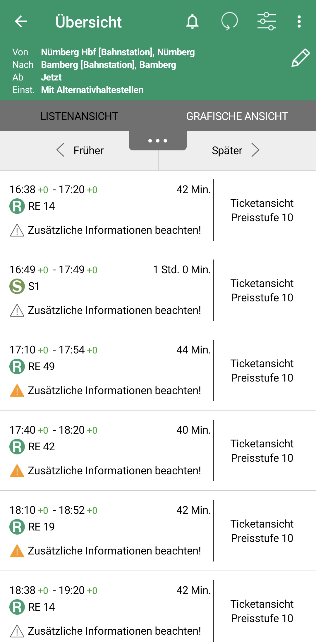
Task: Refresh the connection results
Action: pos(229,22)
